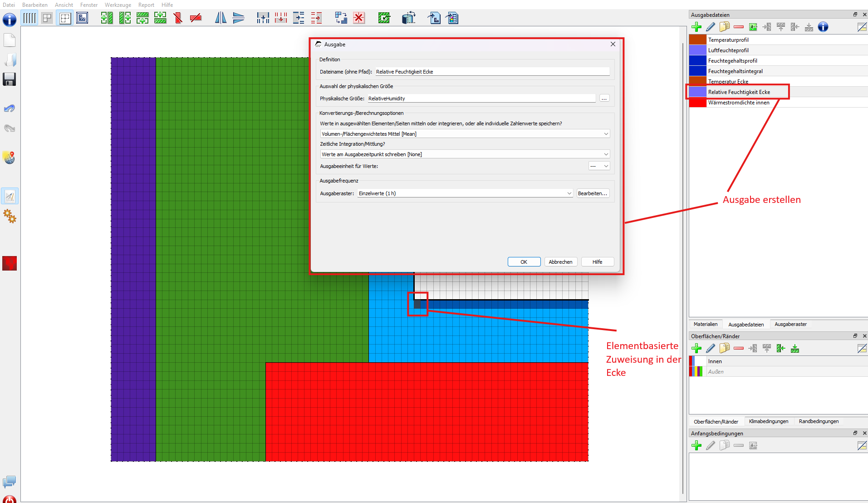The width and height of the screenshot is (868, 503).
Task: Open the temporal integration None dropdown
Action: coord(465,154)
